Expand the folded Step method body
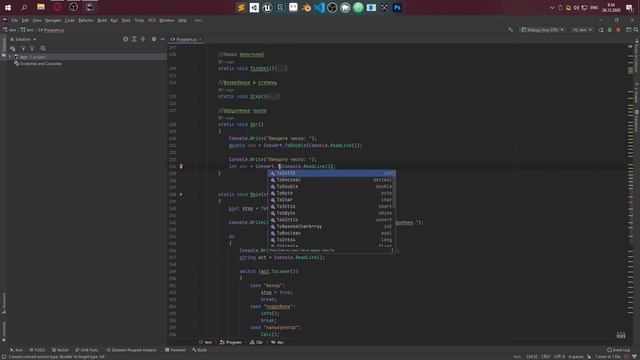This screenshot has width=640, height=360. click(x=273, y=97)
